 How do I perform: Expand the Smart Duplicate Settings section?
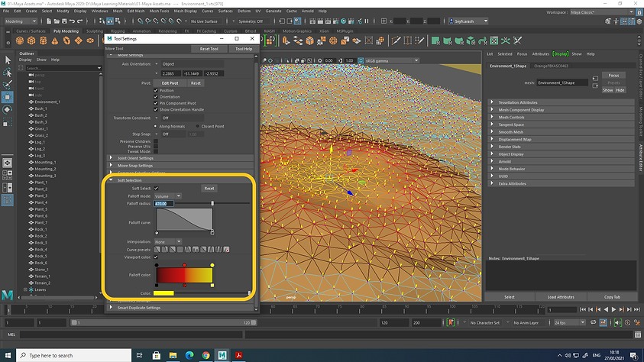click(x=111, y=308)
